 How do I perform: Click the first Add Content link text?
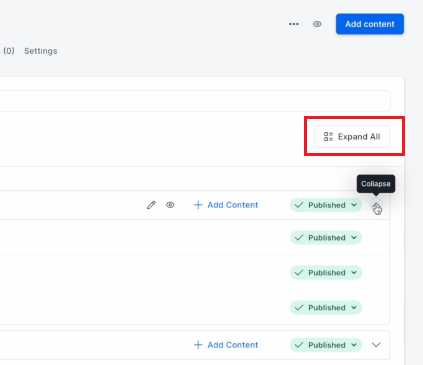pos(233,205)
